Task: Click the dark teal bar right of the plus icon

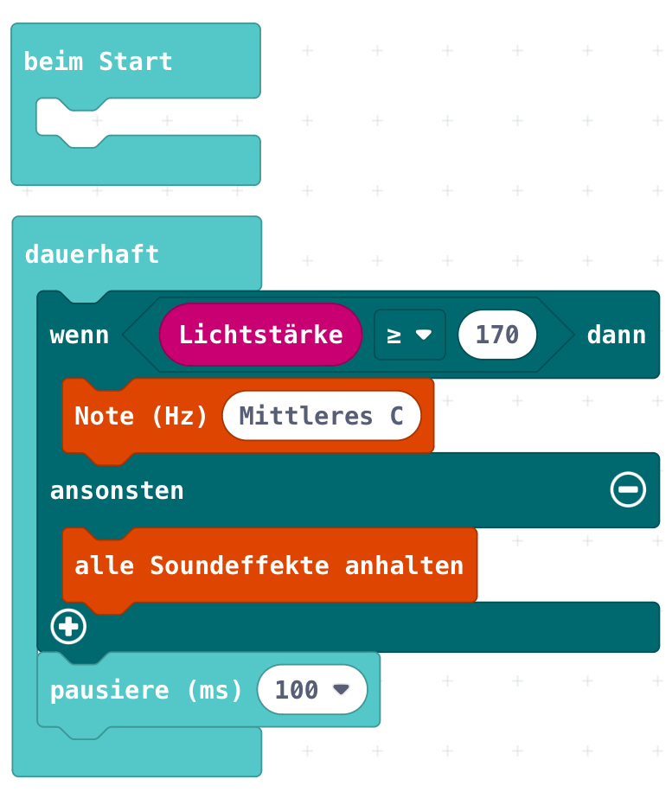Action: pos(372,627)
